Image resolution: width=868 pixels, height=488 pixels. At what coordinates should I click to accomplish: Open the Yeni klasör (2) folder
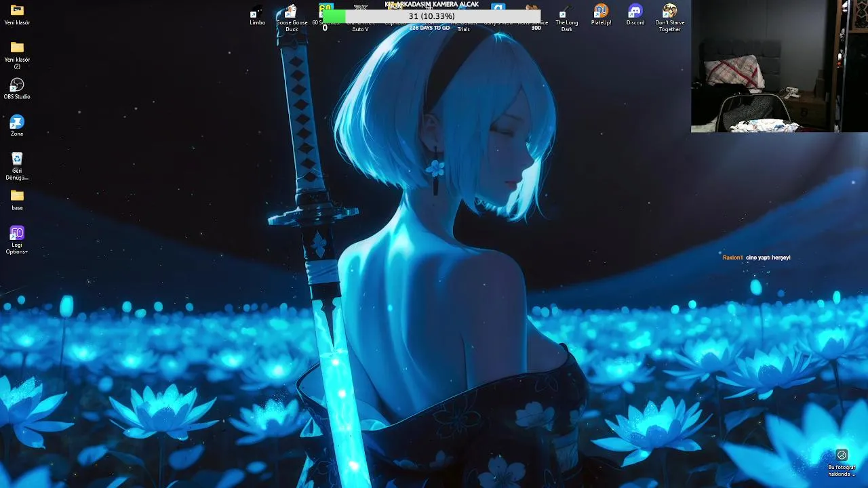[x=17, y=54]
